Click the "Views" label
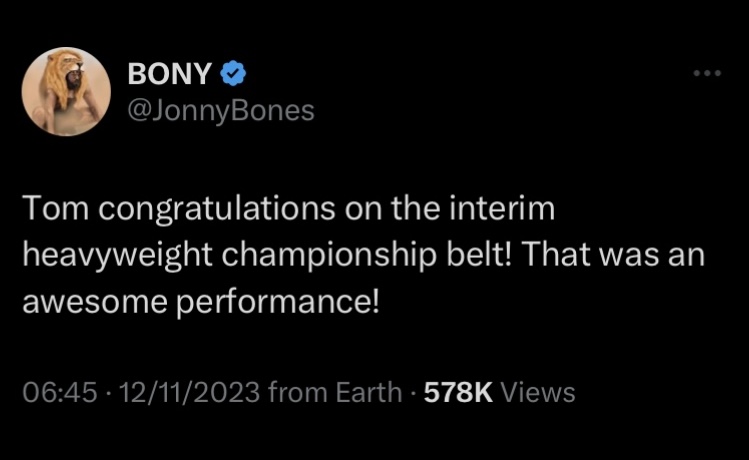Viewport: 749px width, 460px height. coord(537,392)
